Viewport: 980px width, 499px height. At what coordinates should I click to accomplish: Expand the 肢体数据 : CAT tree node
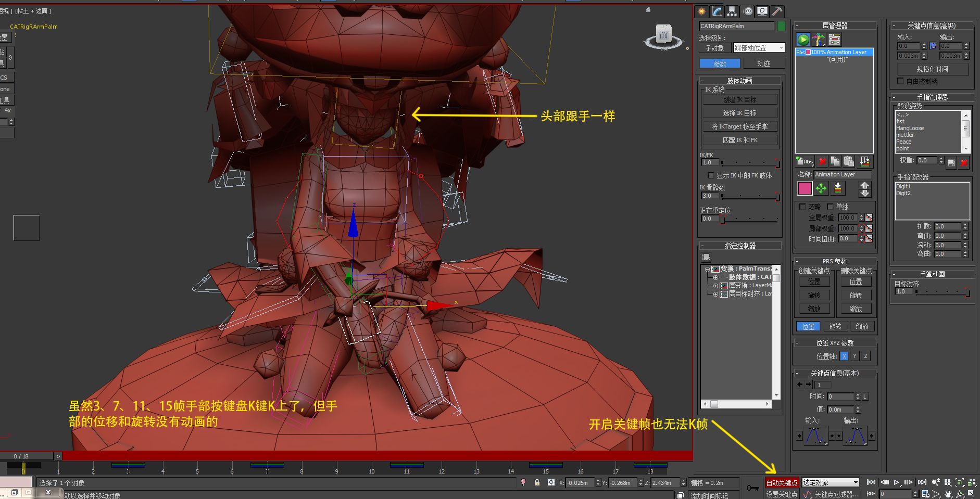click(x=715, y=277)
